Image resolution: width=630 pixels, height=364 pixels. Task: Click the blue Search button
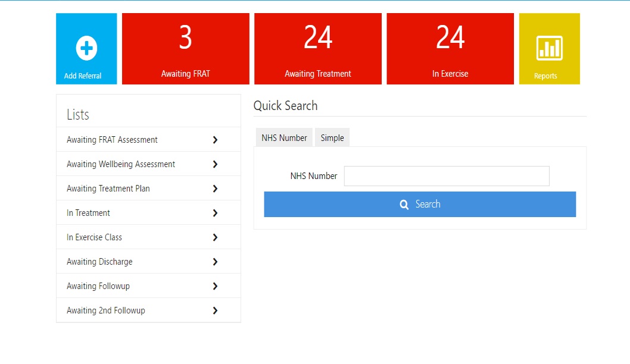tap(420, 204)
